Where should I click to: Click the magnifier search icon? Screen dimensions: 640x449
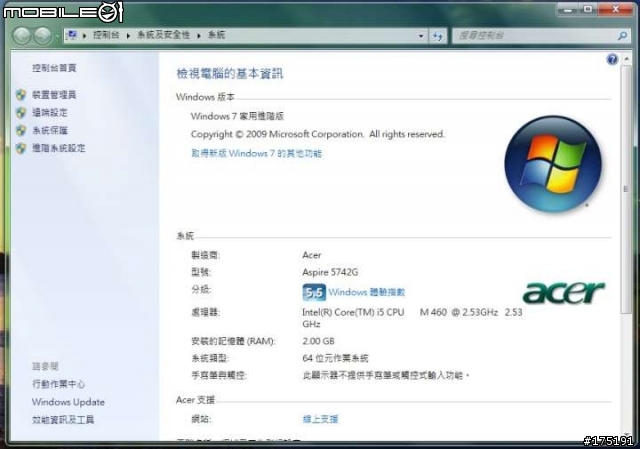click(622, 36)
